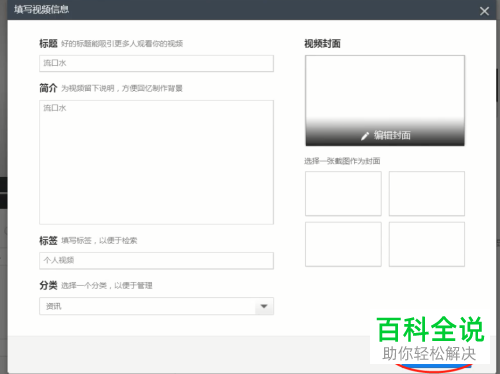
Task: Click into the 简介 description textarea
Action: [x=156, y=162]
